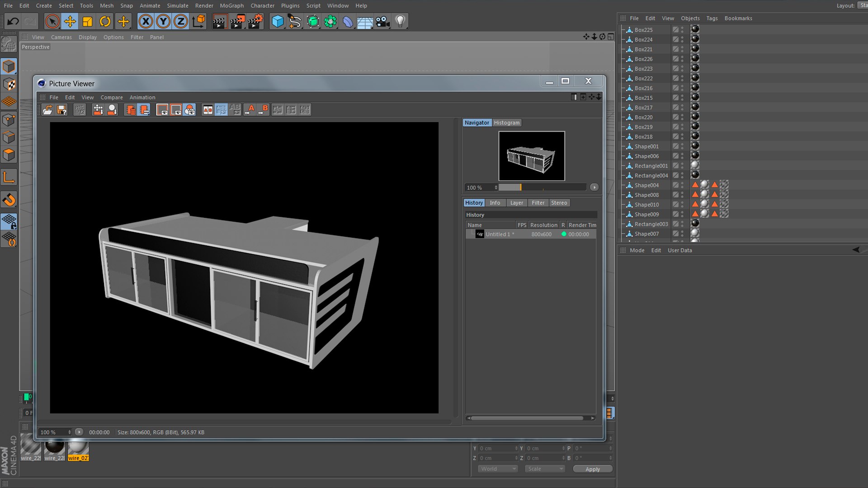
Task: Switch to Filter tab in Picture Viewer
Action: point(538,203)
